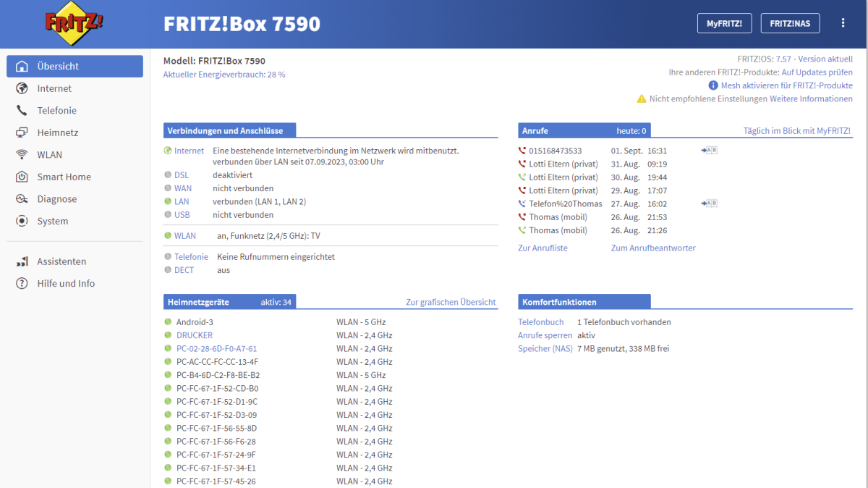Open Telefonie link in Verbindungen section
Screen dimensions: 868x488
(191, 257)
